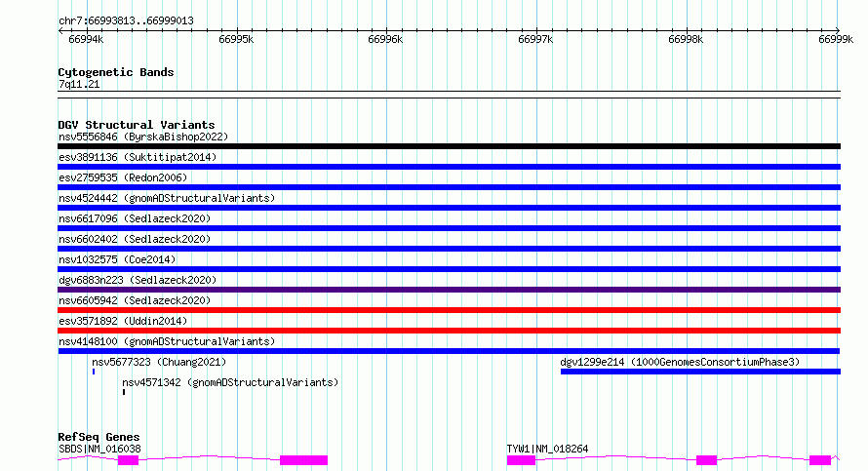Viewport: 868px width, 471px height.
Task: Open the TYW1|NM_018264 gene label
Action: pyautogui.click(x=547, y=449)
